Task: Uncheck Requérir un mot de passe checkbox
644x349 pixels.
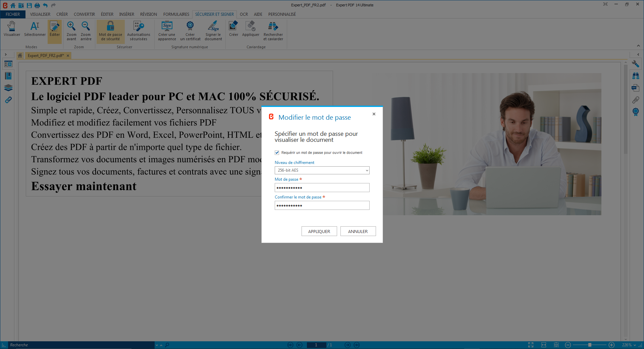Action: point(277,153)
